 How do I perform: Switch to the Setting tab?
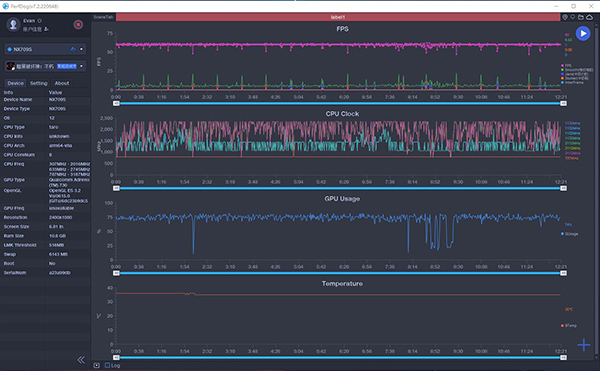(x=39, y=83)
